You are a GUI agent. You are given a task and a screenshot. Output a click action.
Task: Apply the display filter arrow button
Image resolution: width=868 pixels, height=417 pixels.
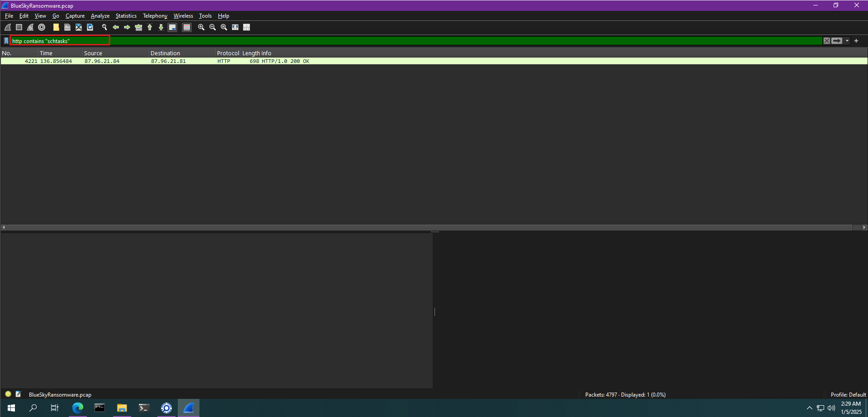pyautogui.click(x=837, y=41)
